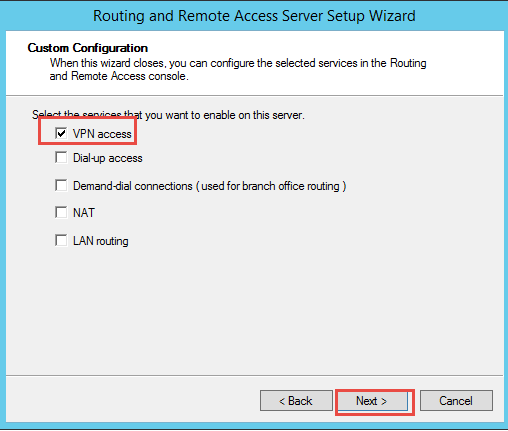508x431 pixels.
Task: Turn on the LAN routing checkbox
Action: tap(61, 240)
